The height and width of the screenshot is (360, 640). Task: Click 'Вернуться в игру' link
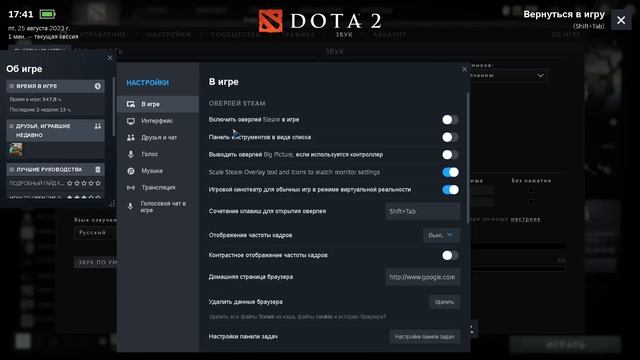click(564, 14)
